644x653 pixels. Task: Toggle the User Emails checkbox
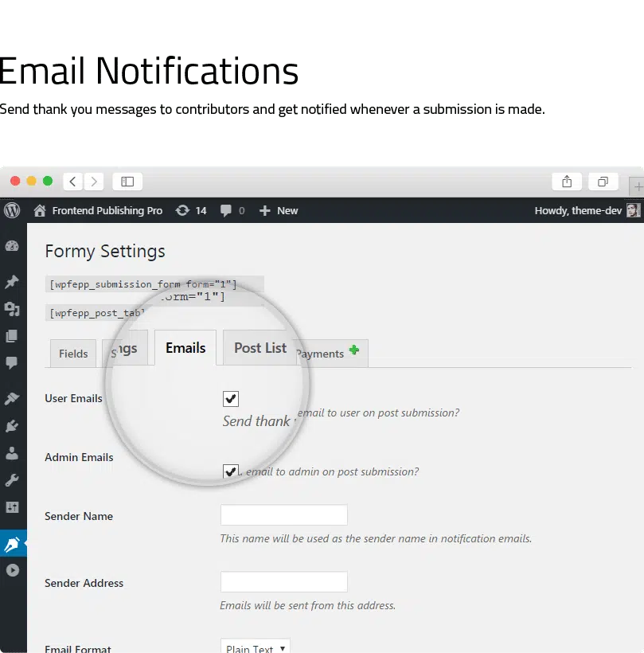click(x=231, y=398)
